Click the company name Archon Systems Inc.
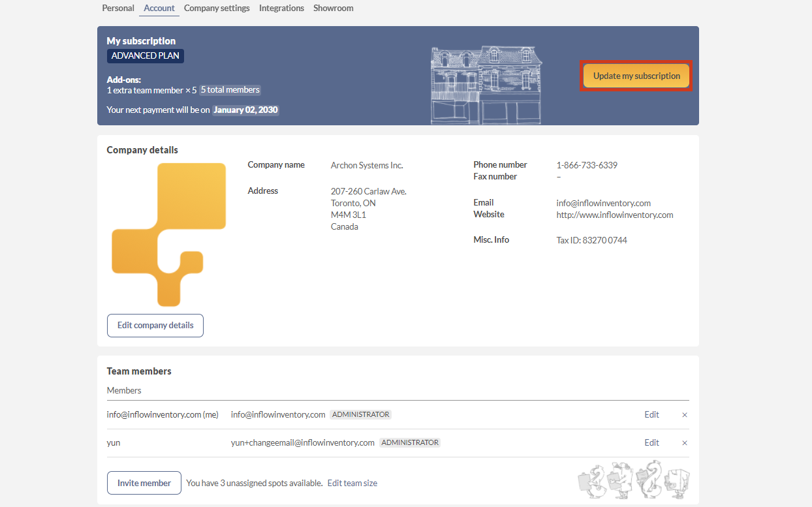Viewport: 812px width, 507px height. [x=367, y=165]
